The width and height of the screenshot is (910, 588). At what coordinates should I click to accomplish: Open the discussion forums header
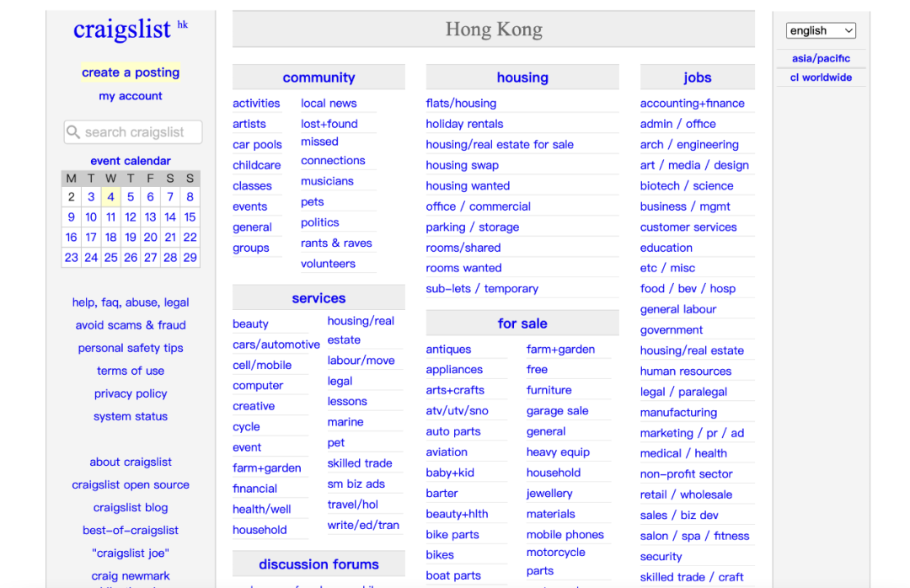coord(318,564)
